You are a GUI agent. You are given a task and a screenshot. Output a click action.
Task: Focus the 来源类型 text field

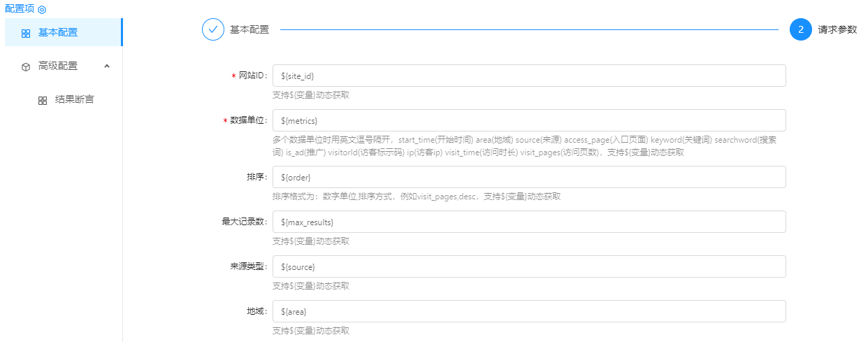pyautogui.click(x=528, y=266)
